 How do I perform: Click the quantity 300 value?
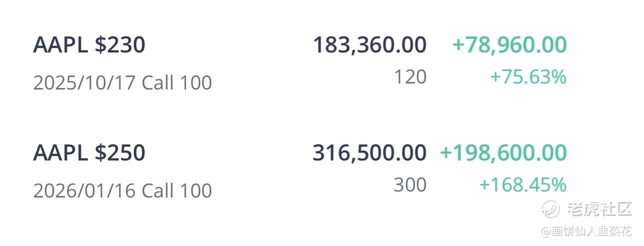pos(410,185)
